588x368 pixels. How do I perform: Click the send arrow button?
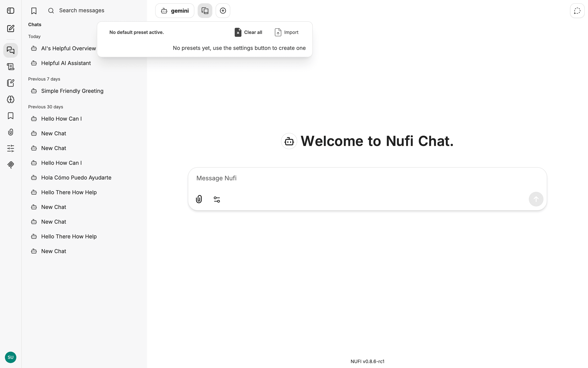coord(536,199)
